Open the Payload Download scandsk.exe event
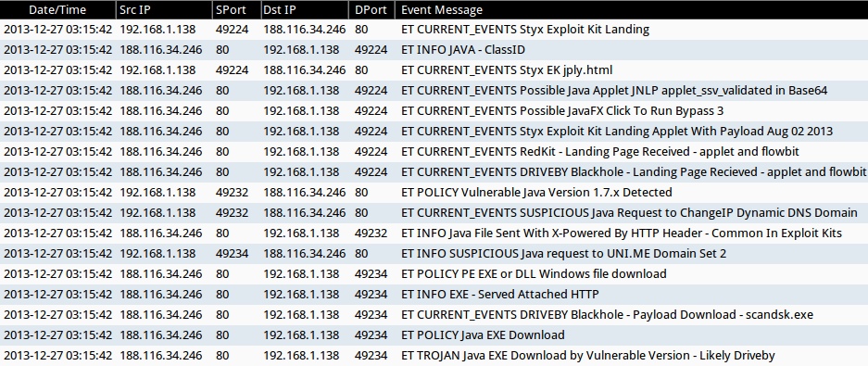The width and height of the screenshot is (868, 366). click(x=434, y=315)
